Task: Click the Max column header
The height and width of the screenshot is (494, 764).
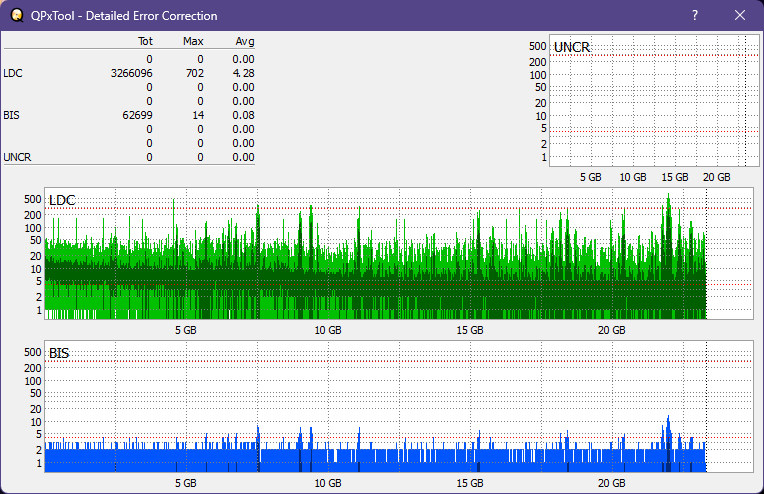Action: (x=193, y=41)
